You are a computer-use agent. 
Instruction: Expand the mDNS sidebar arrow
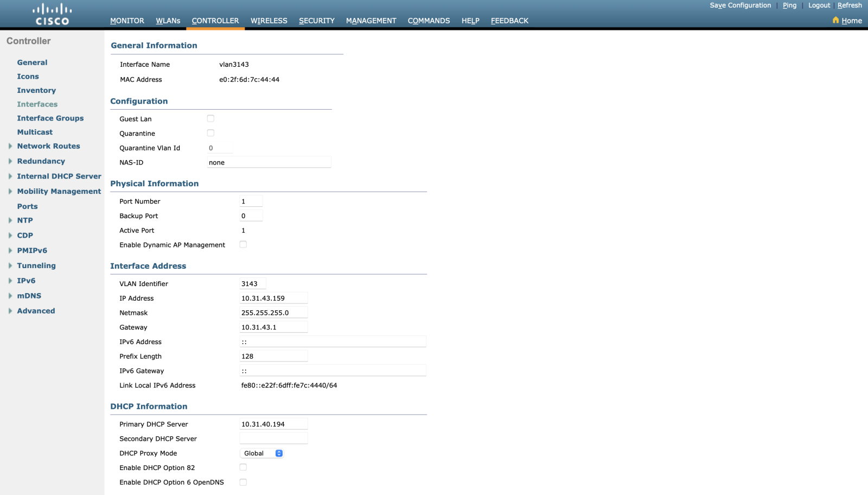point(10,296)
